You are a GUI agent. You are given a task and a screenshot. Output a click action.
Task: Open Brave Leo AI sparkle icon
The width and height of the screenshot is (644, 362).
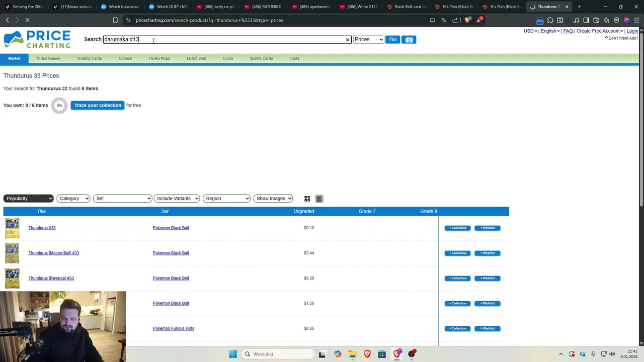coord(606,20)
